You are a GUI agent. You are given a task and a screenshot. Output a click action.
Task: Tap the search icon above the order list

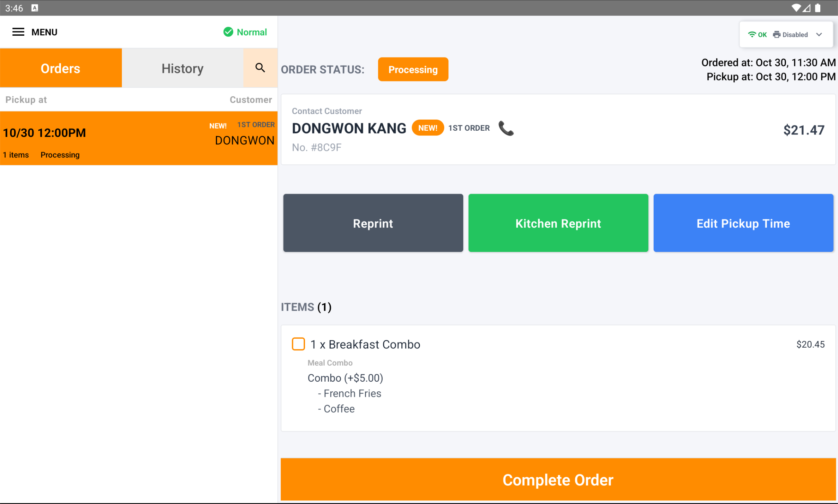tap(260, 68)
